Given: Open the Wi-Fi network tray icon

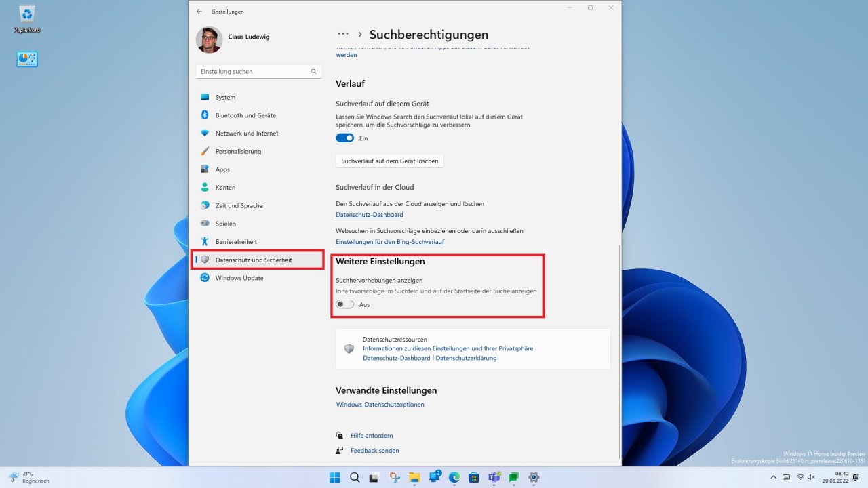Looking at the screenshot, I should pos(800,477).
